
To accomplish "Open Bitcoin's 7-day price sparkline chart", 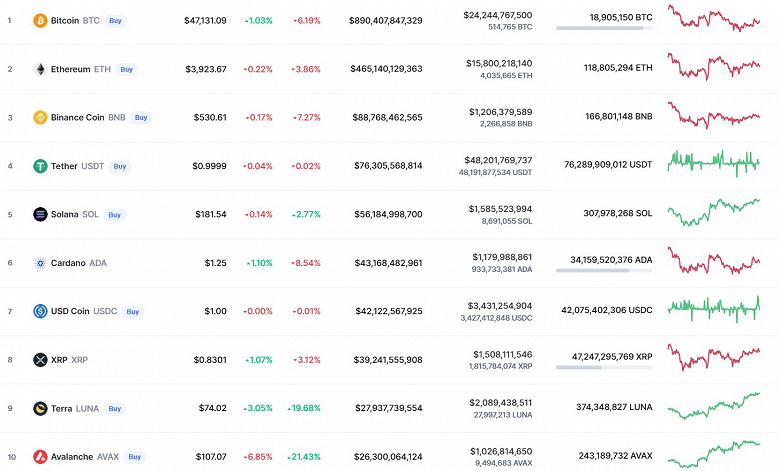I will click(714, 18).
